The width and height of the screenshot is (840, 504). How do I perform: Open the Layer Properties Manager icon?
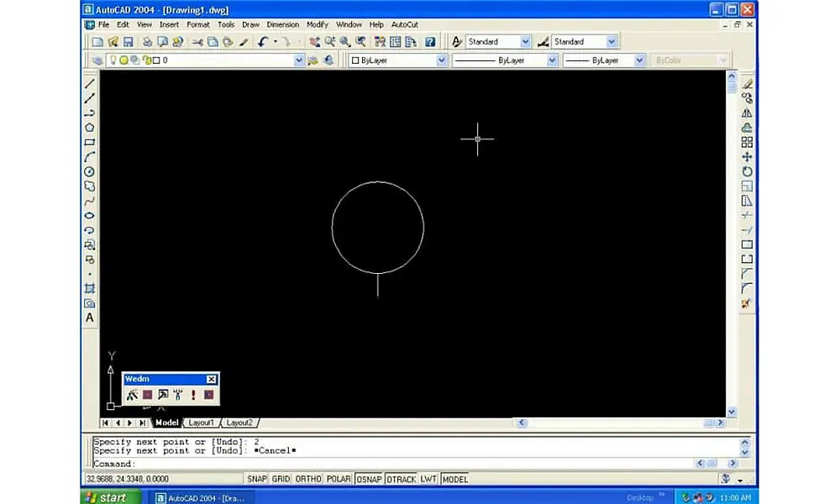pyautogui.click(x=97, y=60)
